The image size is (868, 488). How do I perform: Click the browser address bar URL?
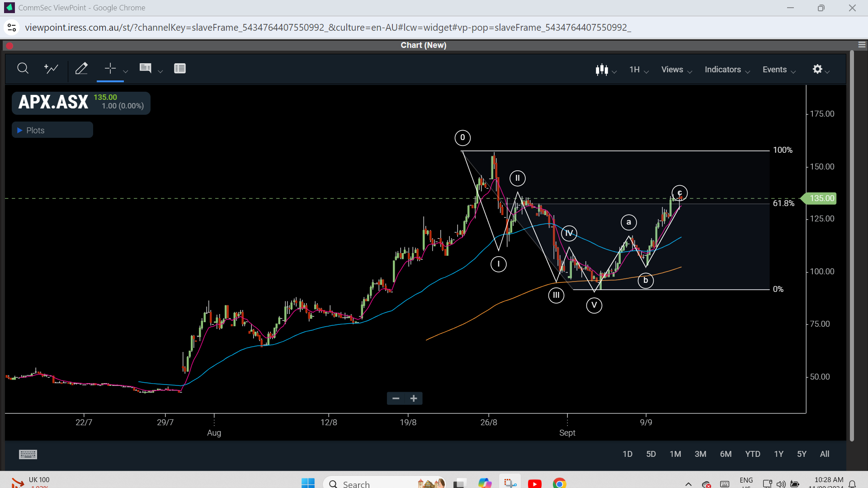pos(328,28)
